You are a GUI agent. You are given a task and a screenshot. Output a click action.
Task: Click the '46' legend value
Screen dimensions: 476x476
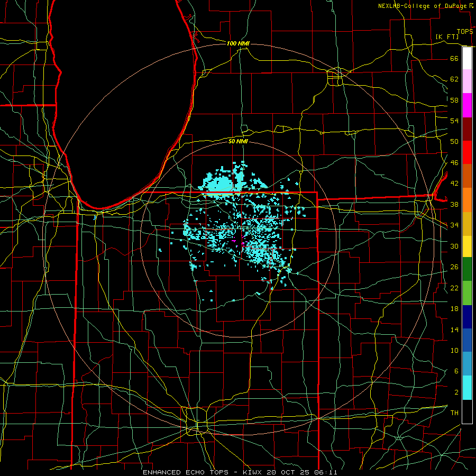click(454, 163)
